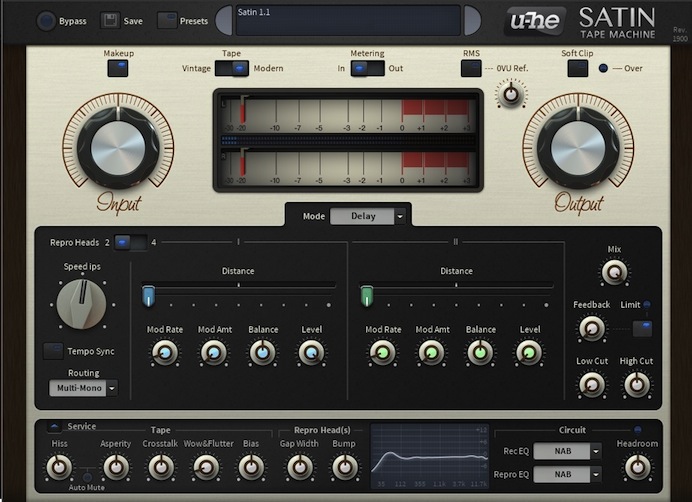
Task: Click the blue Level knob, head I
Action: pyautogui.click(x=312, y=353)
